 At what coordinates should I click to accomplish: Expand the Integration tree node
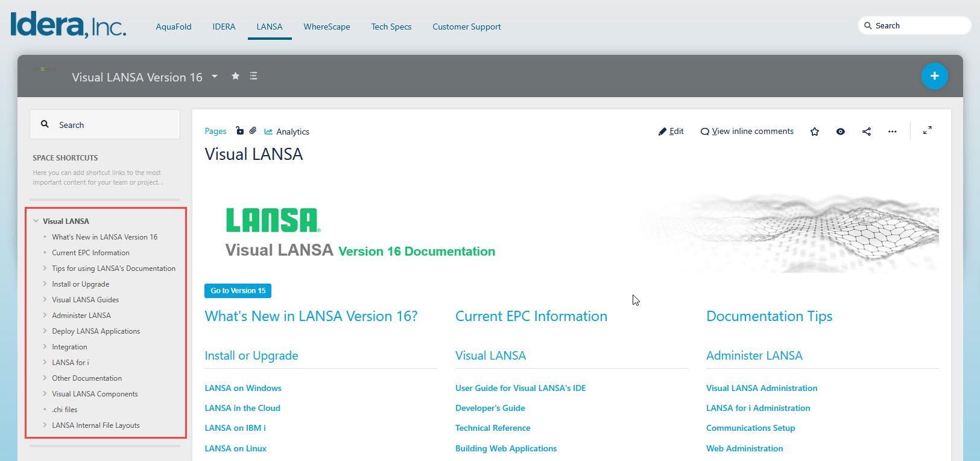[x=45, y=346]
